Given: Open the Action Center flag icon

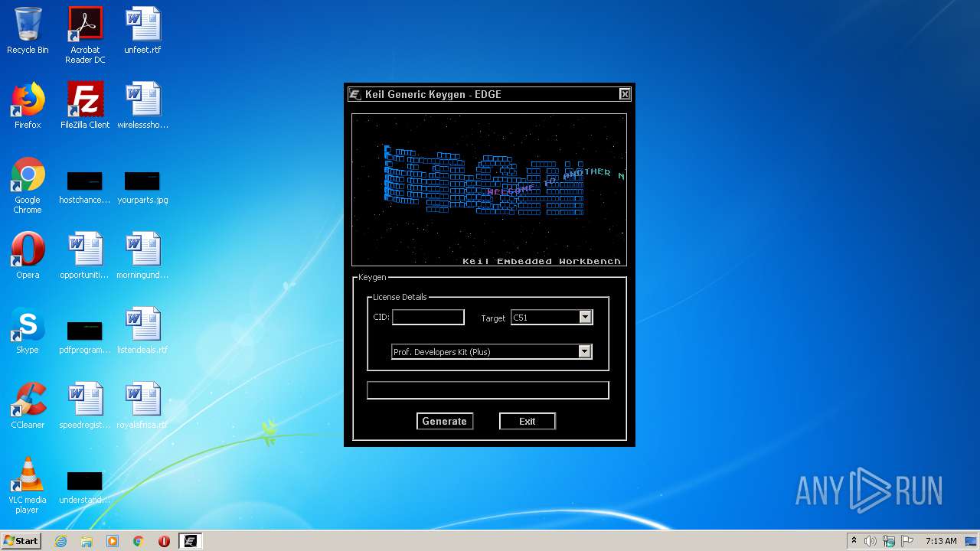Looking at the screenshot, I should click(x=907, y=541).
